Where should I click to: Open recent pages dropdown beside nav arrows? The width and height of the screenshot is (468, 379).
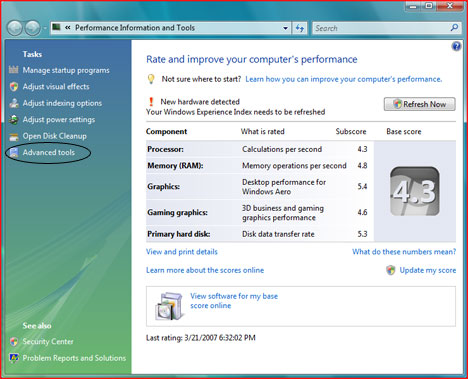click(x=45, y=29)
